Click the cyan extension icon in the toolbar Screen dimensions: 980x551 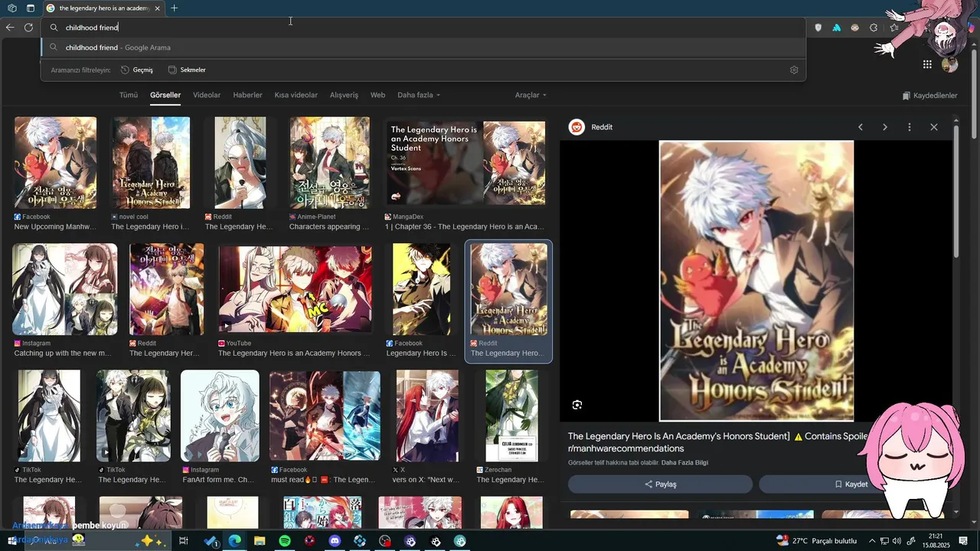[836, 28]
